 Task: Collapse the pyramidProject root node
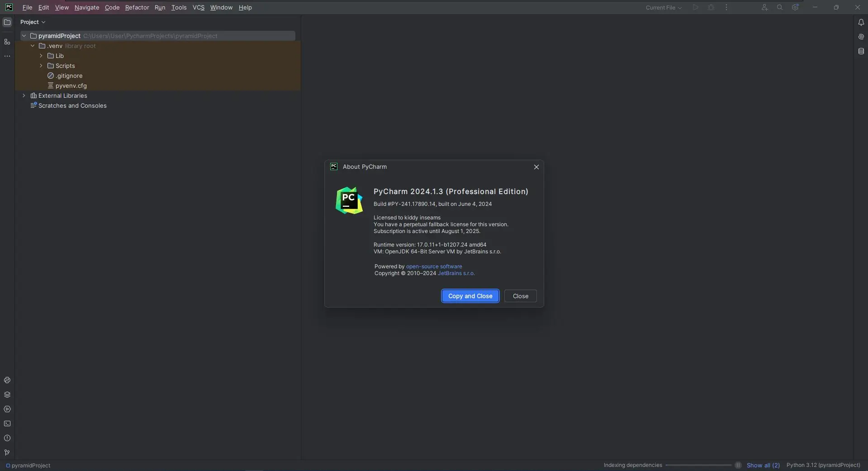[24, 36]
